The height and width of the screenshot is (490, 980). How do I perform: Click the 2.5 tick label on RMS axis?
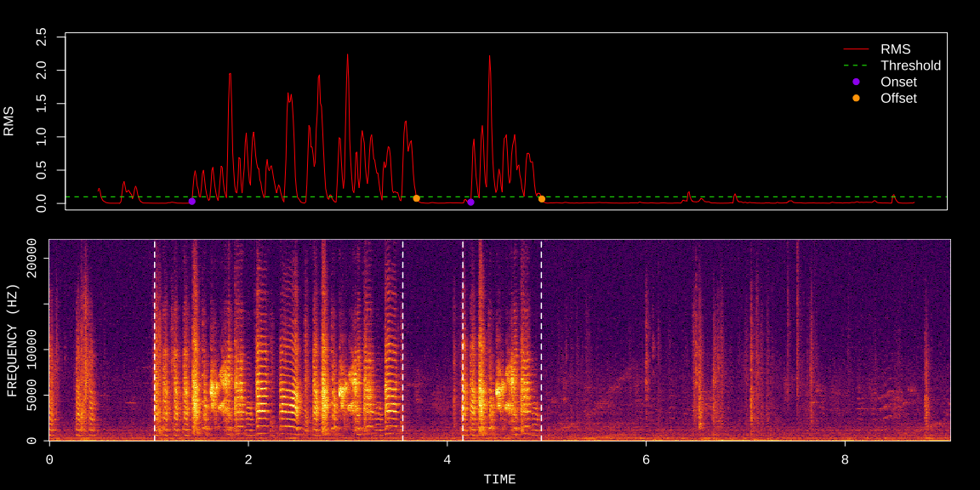click(43, 37)
